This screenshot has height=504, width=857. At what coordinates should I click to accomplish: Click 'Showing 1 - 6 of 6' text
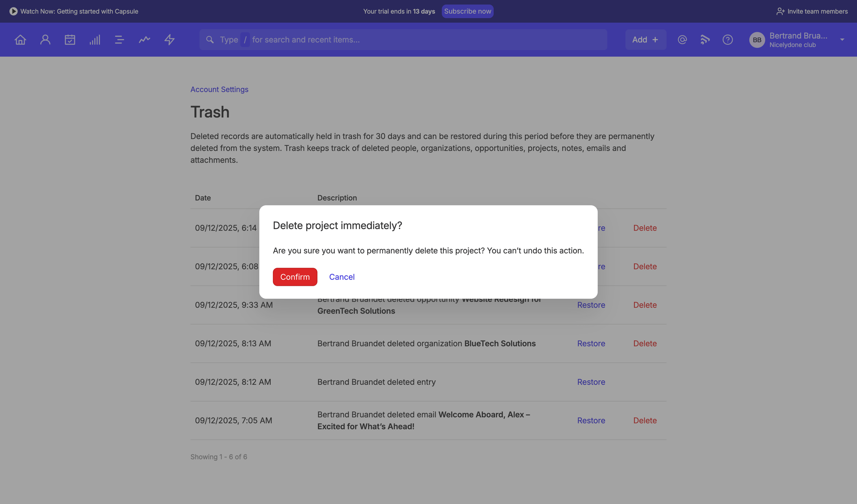point(219,457)
